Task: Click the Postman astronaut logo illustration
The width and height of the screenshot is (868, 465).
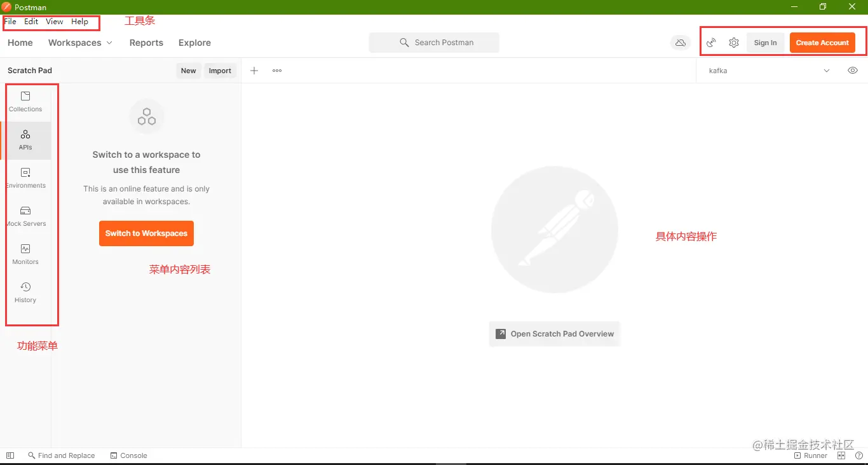Action: [x=555, y=230]
